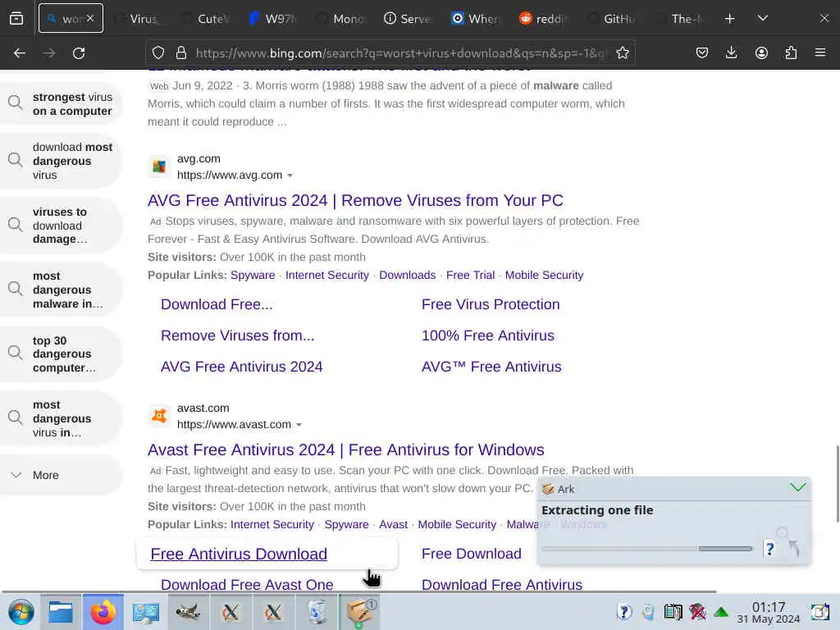Search 'viruses to download damage' suggestion

click(60, 226)
